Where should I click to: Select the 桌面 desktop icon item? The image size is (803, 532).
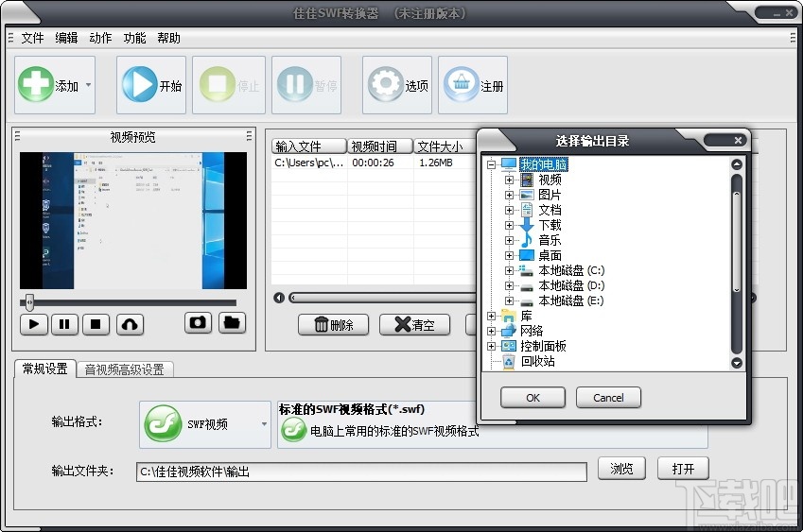tap(527, 255)
